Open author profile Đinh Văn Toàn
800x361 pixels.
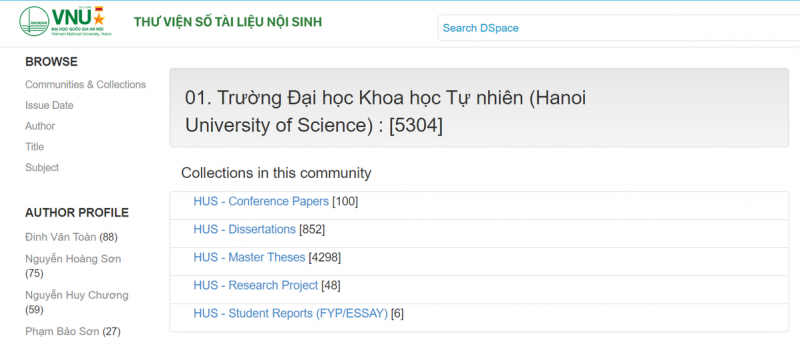click(61, 237)
